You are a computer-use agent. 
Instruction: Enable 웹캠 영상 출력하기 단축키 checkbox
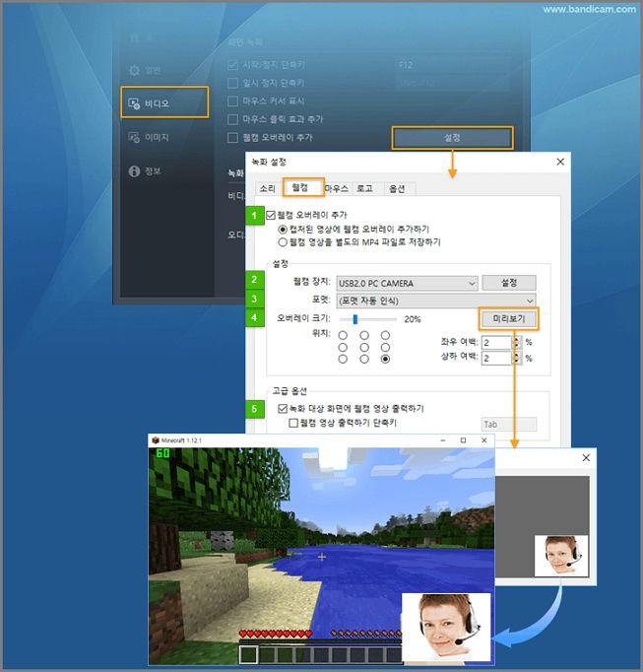[x=293, y=423]
